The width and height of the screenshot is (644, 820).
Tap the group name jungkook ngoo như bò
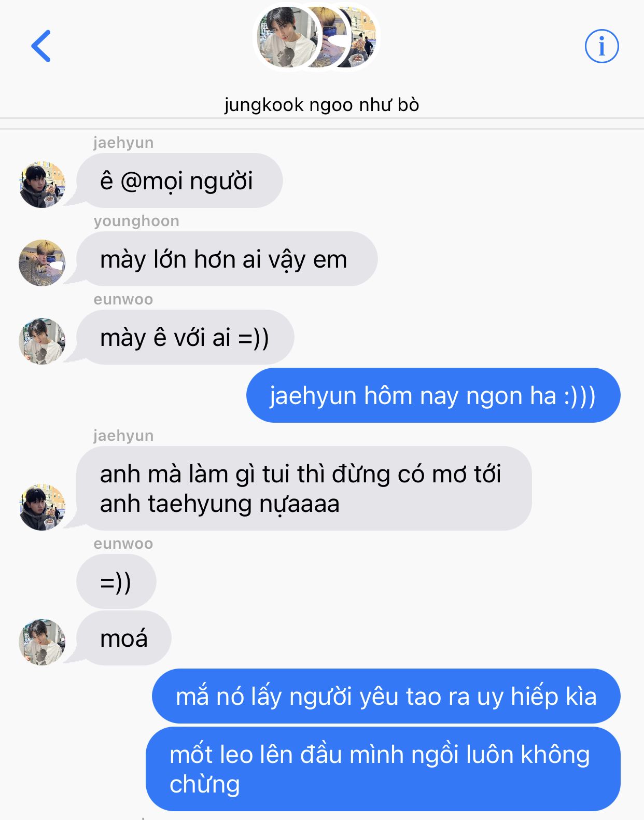pos(321,105)
